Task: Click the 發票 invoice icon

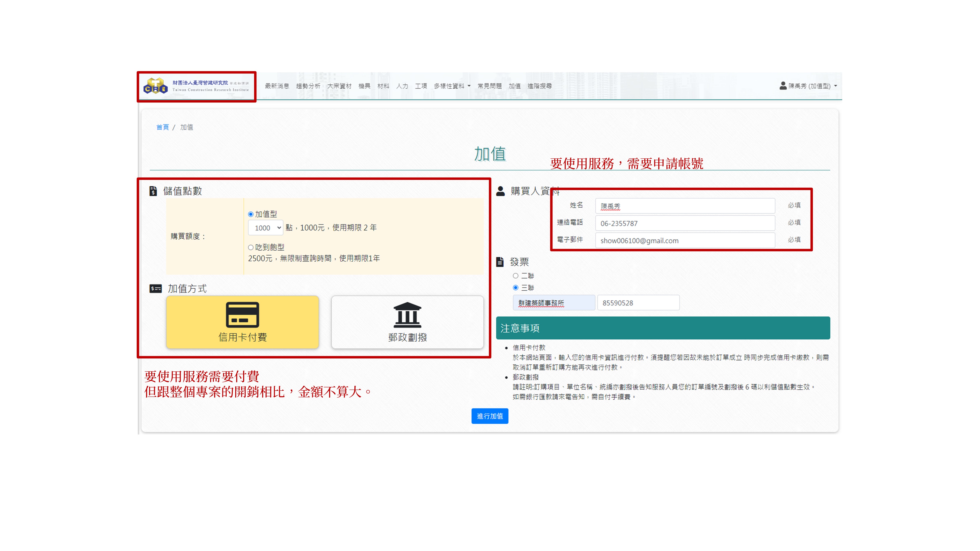Action: [500, 262]
